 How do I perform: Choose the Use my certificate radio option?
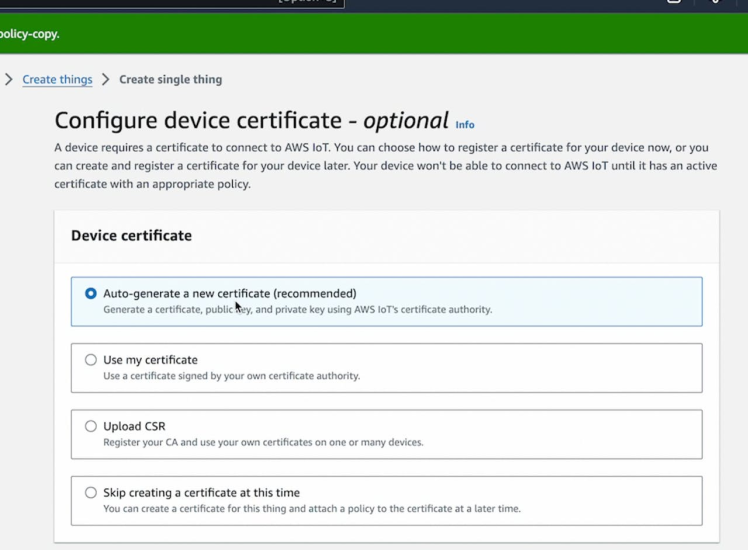(x=91, y=360)
